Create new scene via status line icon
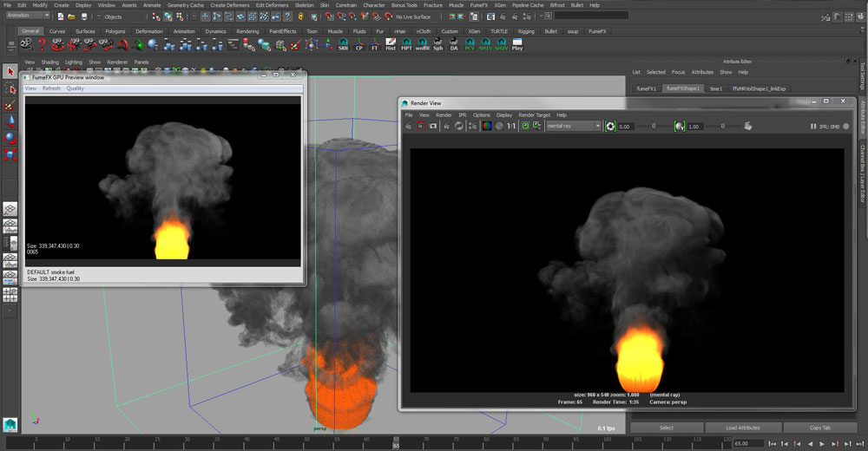The height and width of the screenshot is (451, 868). 60,16
